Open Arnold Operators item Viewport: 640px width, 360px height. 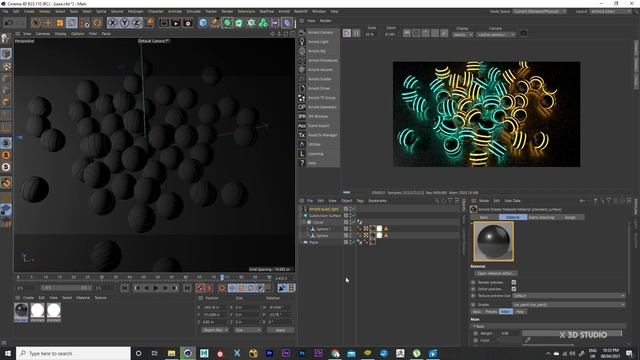(319, 107)
